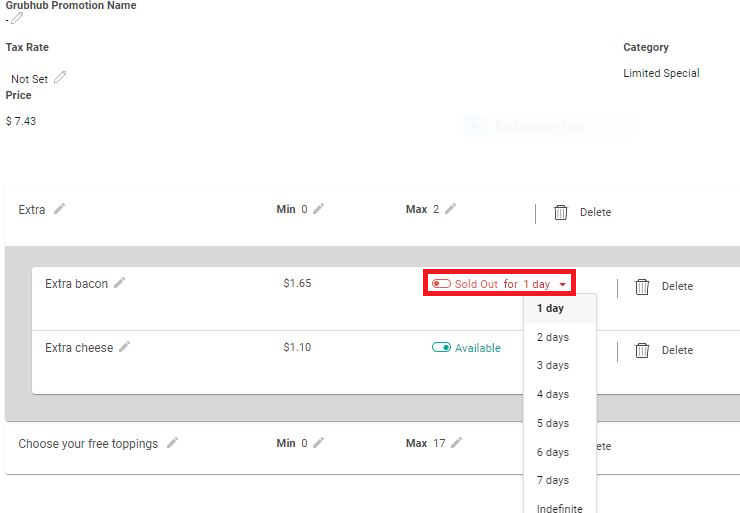Viewport: 740px width, 513px height.
Task: Select 2 days from duration list
Action: pos(553,338)
